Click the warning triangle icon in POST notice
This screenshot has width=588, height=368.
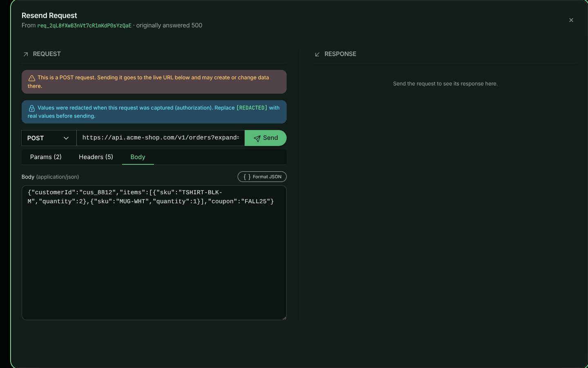[x=31, y=78]
